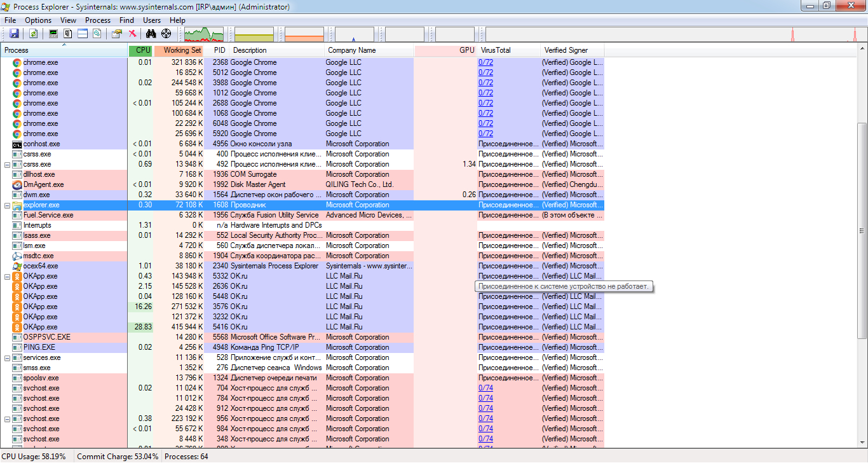The height and width of the screenshot is (463, 868).
Task: Open the File menu
Action: click(x=10, y=20)
